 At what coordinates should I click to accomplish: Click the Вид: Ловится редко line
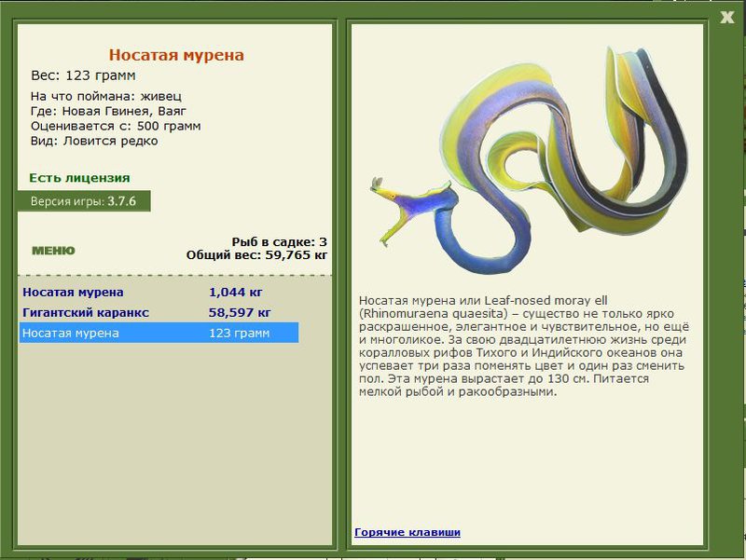click(x=94, y=141)
